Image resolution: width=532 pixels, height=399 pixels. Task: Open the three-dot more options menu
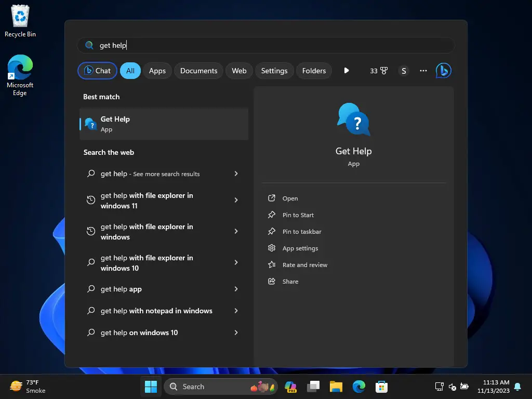pos(423,71)
